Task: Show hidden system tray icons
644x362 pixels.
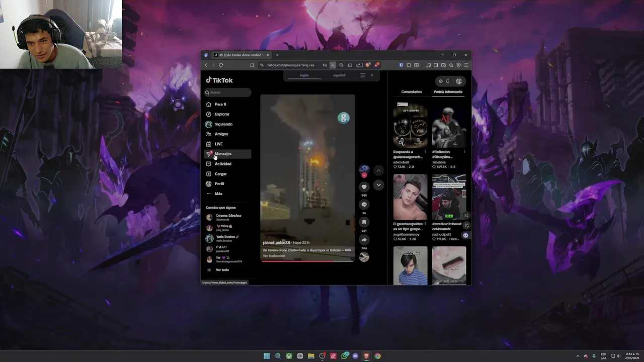Action: tap(578, 356)
